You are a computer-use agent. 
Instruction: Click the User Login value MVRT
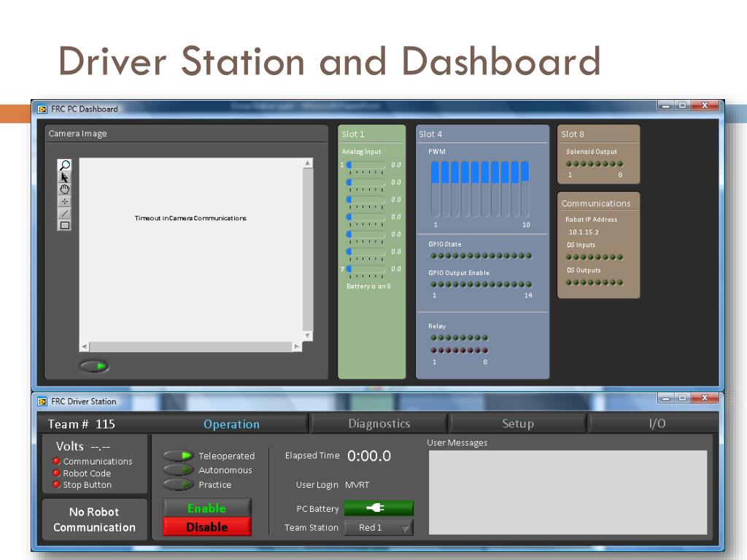[357, 485]
